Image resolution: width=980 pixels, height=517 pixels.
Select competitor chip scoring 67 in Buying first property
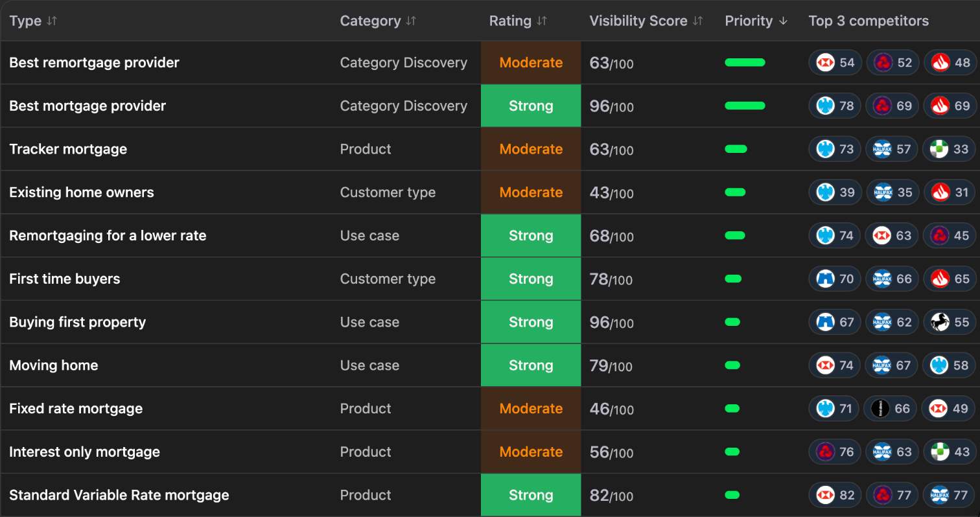tap(835, 323)
